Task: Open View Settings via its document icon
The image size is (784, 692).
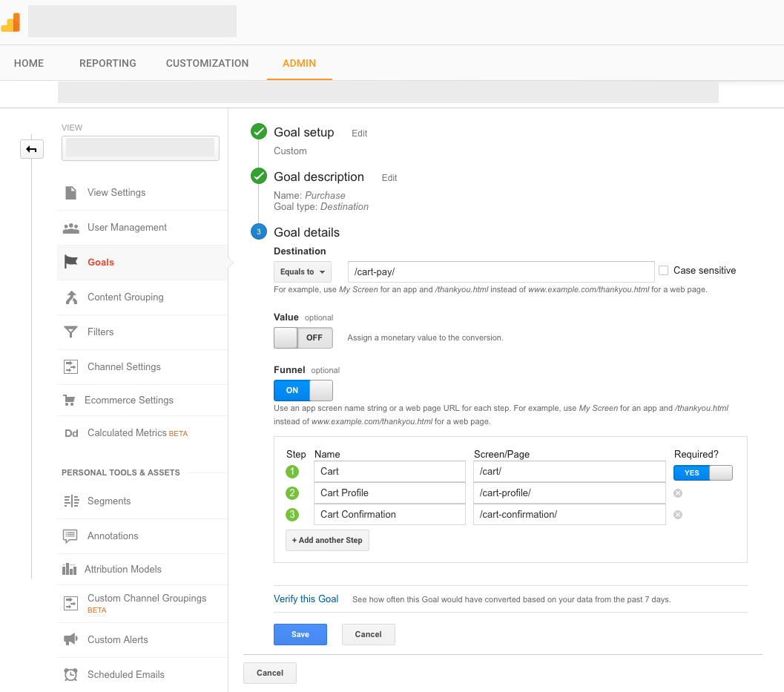Action: tap(71, 193)
